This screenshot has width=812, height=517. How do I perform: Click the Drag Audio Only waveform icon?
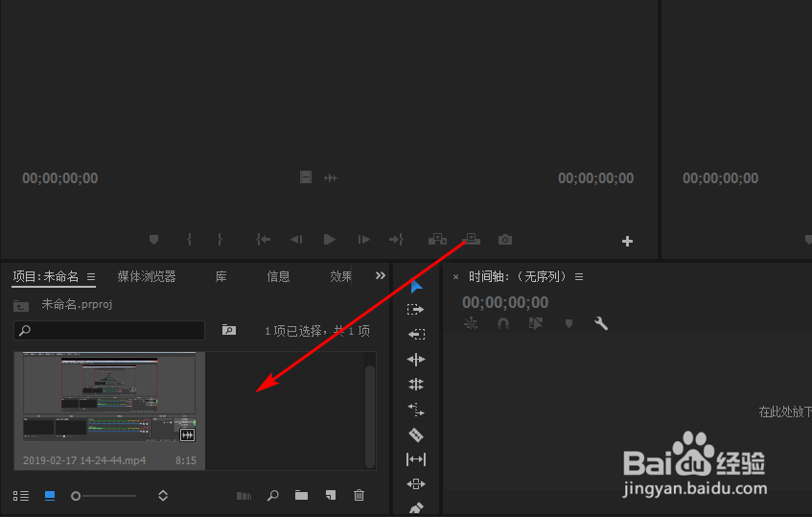pyautogui.click(x=331, y=177)
